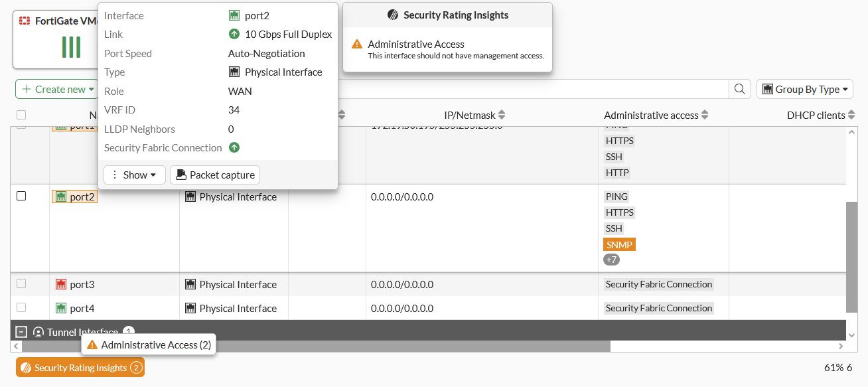Open the Group By Type dropdown

(x=804, y=89)
